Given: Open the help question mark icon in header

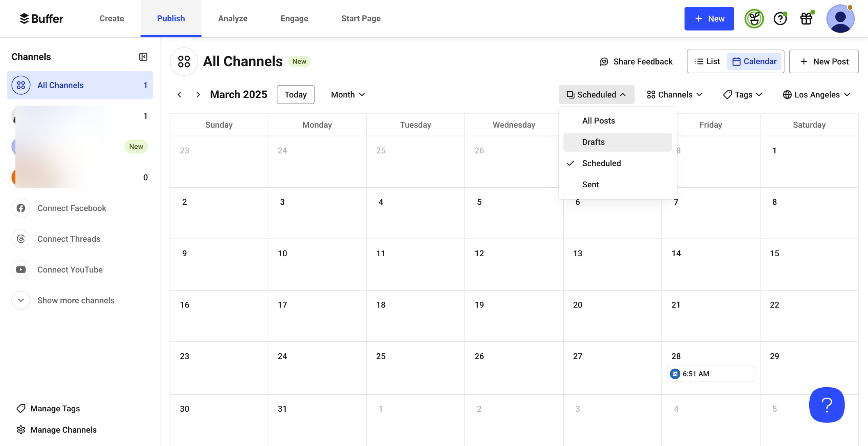Looking at the screenshot, I should point(780,18).
